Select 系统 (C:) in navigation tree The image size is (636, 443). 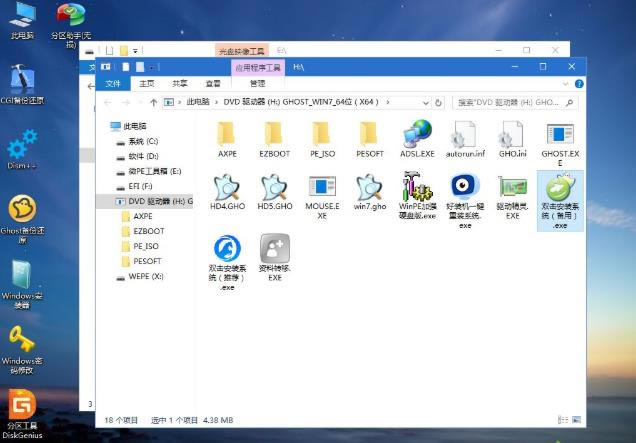click(x=143, y=142)
